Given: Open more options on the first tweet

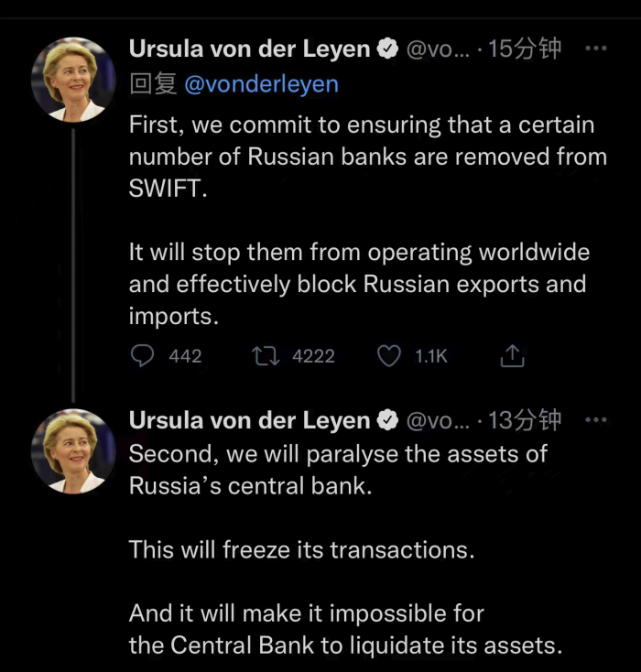Looking at the screenshot, I should (x=595, y=49).
